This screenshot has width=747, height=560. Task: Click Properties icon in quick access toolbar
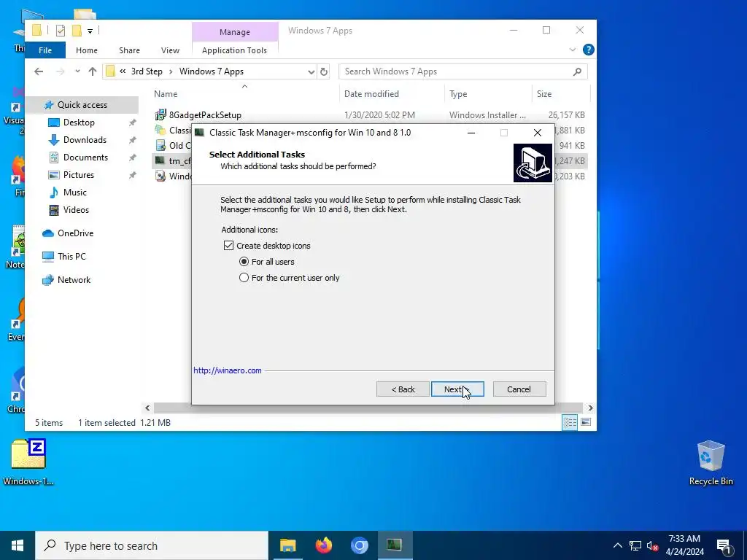61,31
